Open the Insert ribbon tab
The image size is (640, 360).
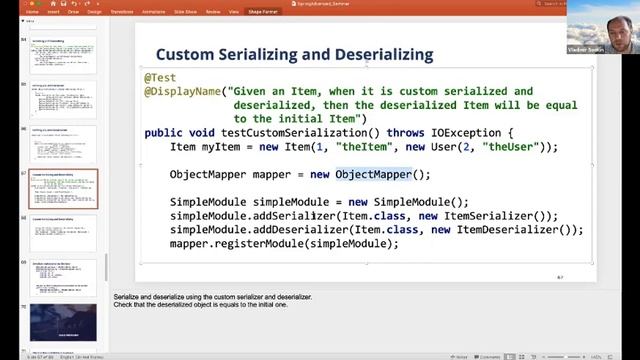(x=53, y=12)
